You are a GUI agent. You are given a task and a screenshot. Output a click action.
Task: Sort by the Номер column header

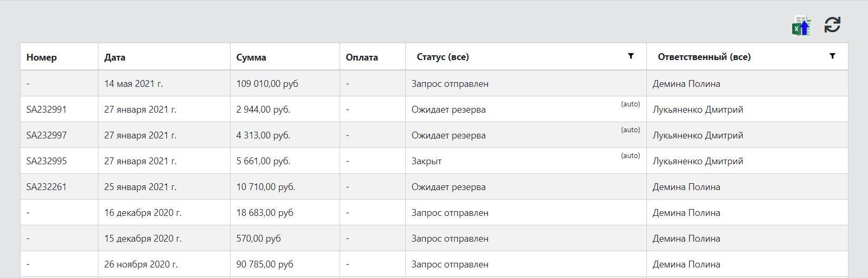(x=42, y=57)
